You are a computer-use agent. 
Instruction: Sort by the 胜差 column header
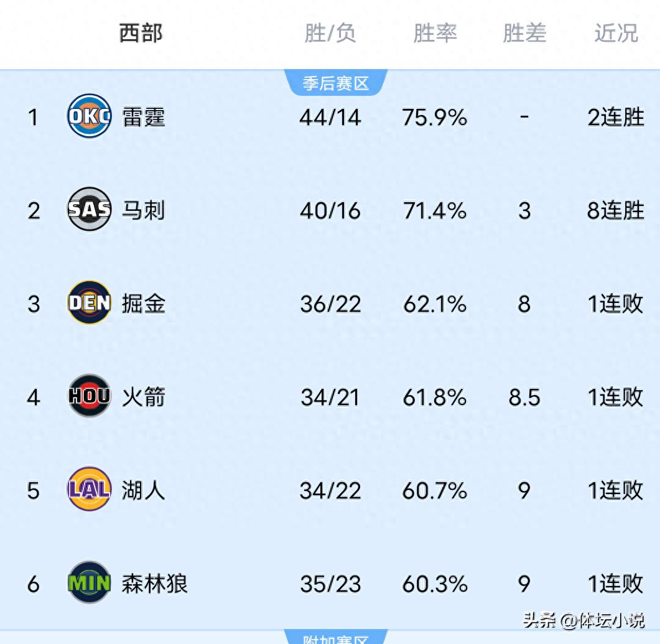(x=524, y=34)
